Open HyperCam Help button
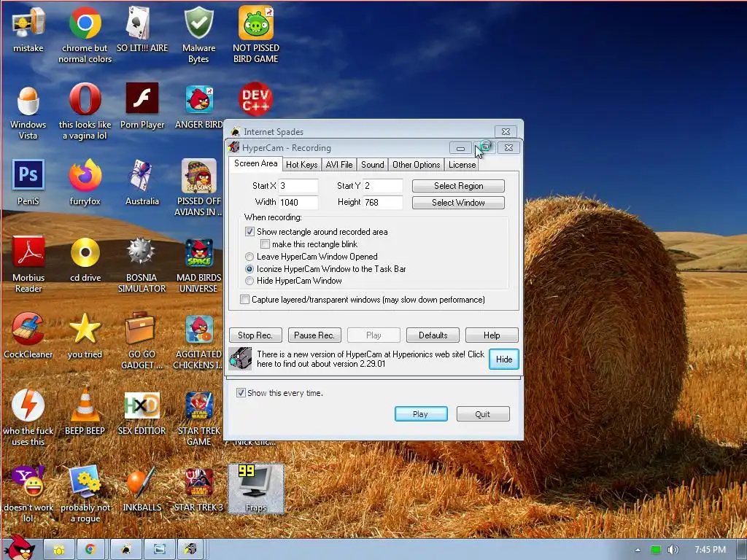 (492, 335)
